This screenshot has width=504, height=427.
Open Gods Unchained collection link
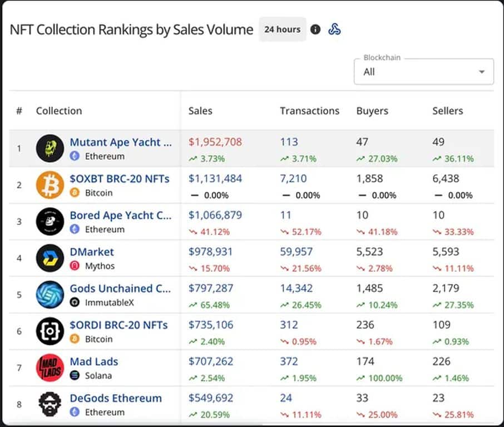(x=120, y=288)
